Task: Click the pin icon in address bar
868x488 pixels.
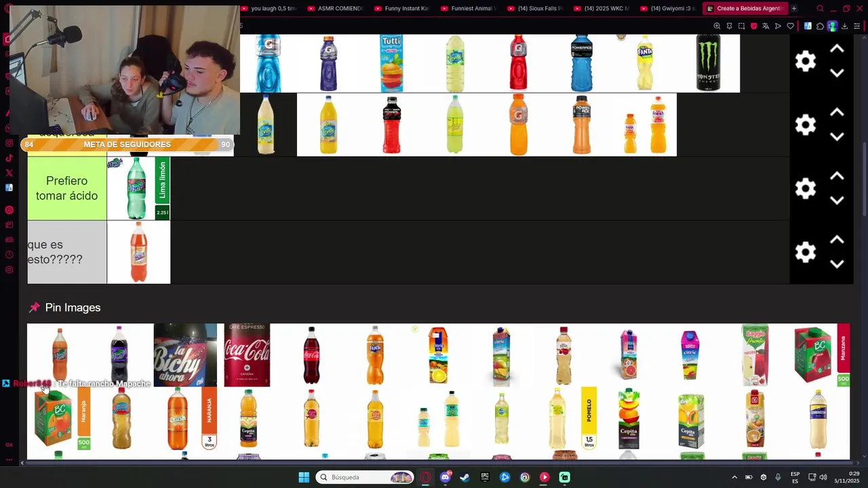Action: (x=729, y=26)
